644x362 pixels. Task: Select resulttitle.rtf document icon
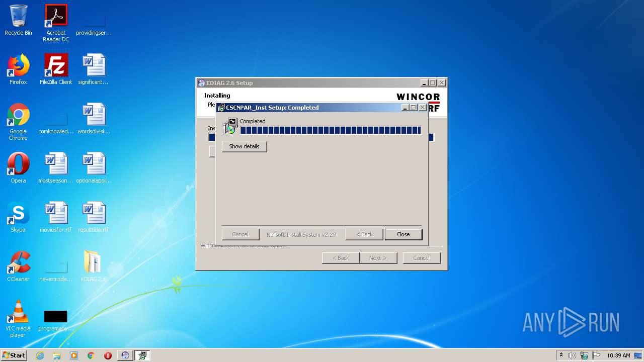[93, 217]
